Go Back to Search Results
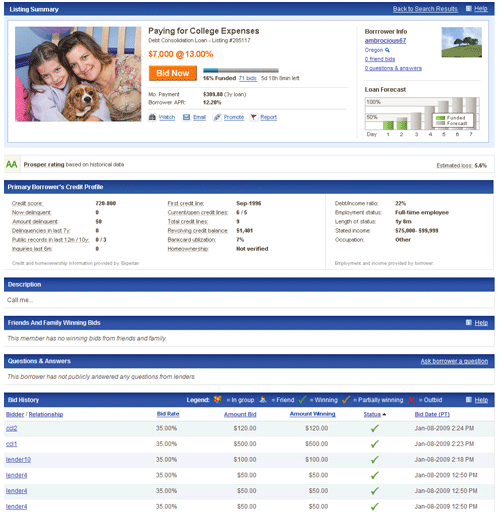Image resolution: width=500 pixels, height=516 pixels. (425, 9)
